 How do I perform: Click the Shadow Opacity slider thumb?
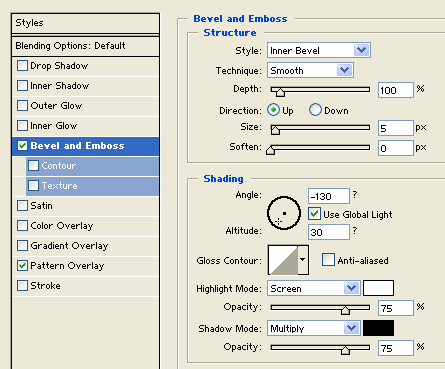(345, 350)
